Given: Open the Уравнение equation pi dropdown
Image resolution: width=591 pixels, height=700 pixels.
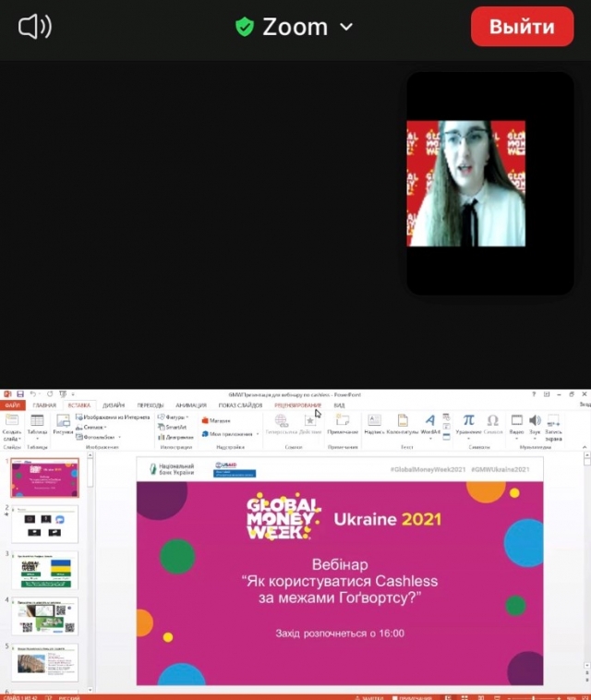Looking at the screenshot, I should point(468,427).
